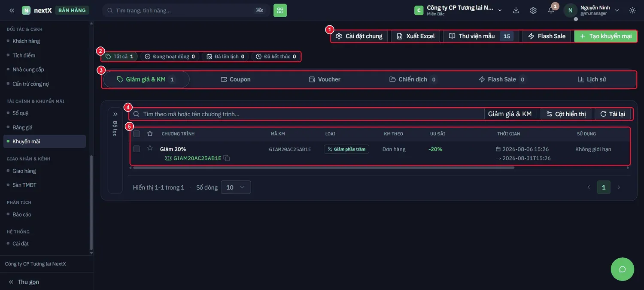Open Cài đặt chung settings button

359,36
